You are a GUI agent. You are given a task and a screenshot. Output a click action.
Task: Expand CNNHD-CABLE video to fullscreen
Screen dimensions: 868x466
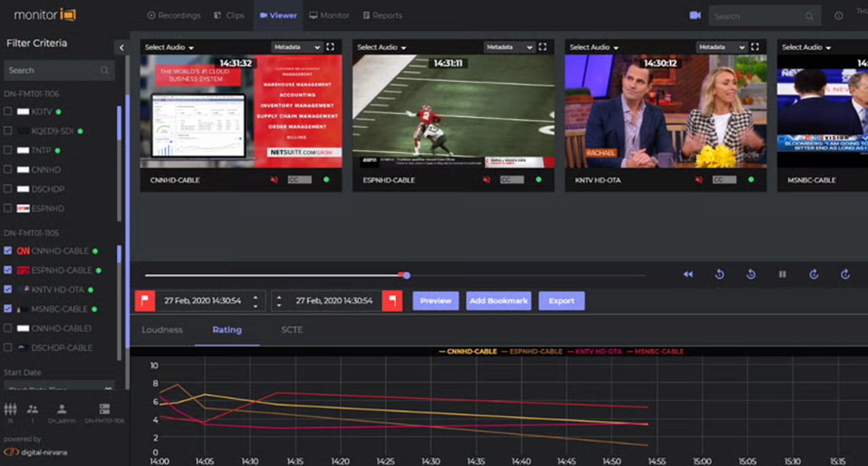click(x=330, y=47)
